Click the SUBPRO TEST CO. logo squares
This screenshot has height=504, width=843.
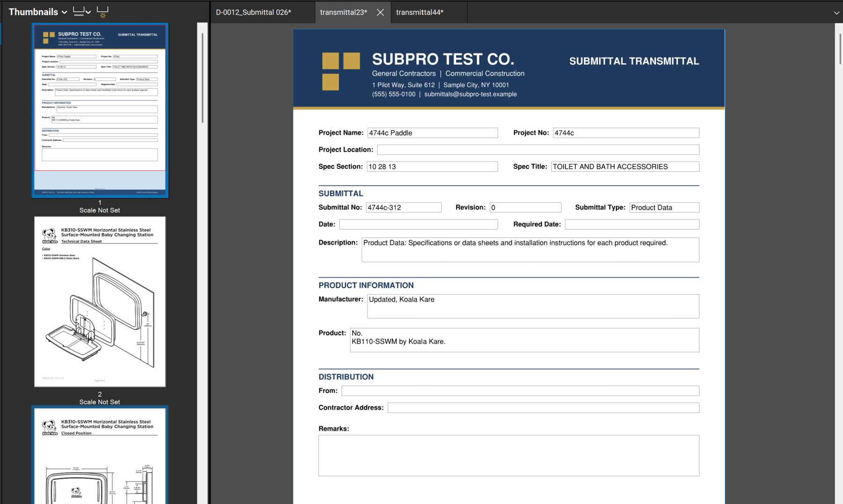(x=341, y=71)
